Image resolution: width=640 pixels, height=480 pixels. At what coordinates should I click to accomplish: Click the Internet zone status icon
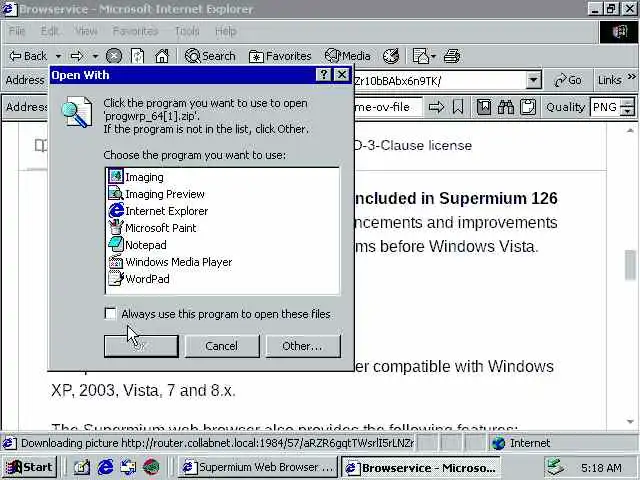tap(498, 443)
